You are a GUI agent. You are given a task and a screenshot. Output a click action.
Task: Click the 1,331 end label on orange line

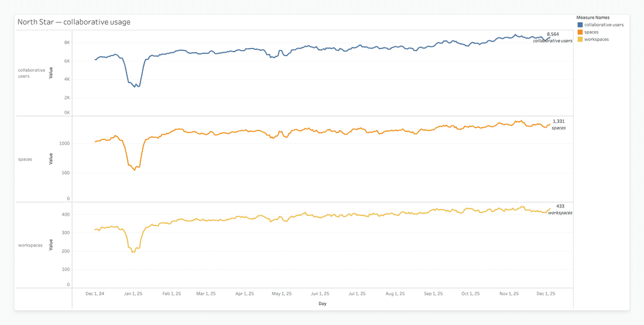coord(559,122)
